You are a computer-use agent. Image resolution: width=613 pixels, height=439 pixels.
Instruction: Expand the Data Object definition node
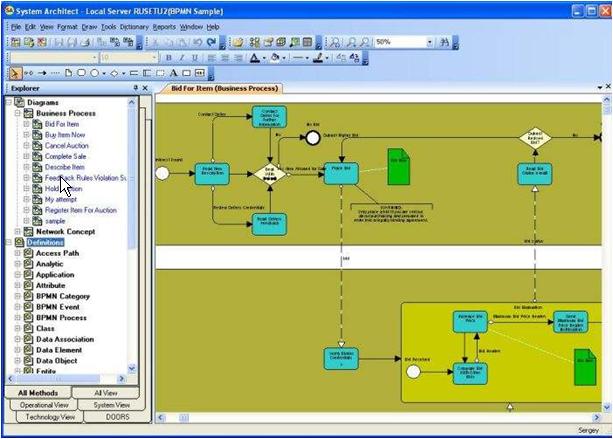(18, 361)
